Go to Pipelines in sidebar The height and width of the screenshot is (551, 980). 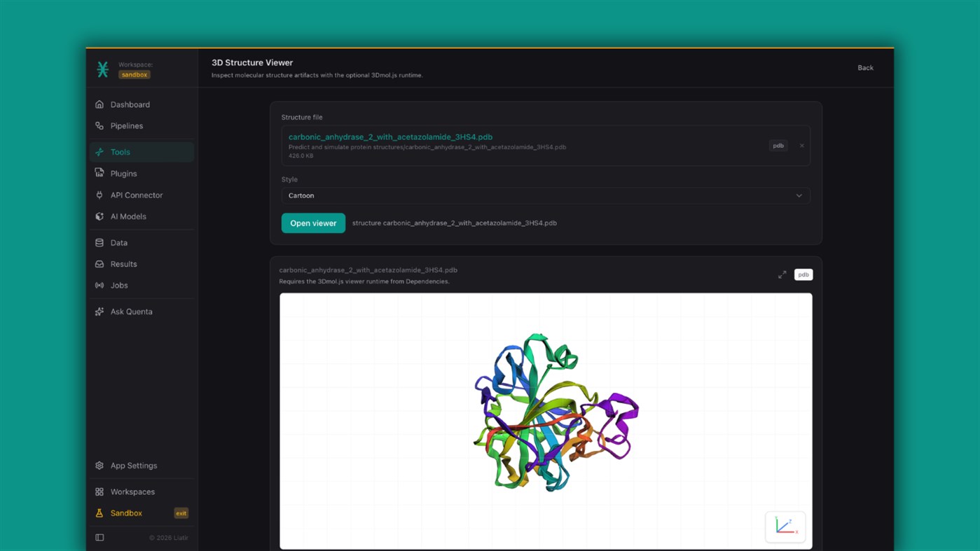point(142,126)
